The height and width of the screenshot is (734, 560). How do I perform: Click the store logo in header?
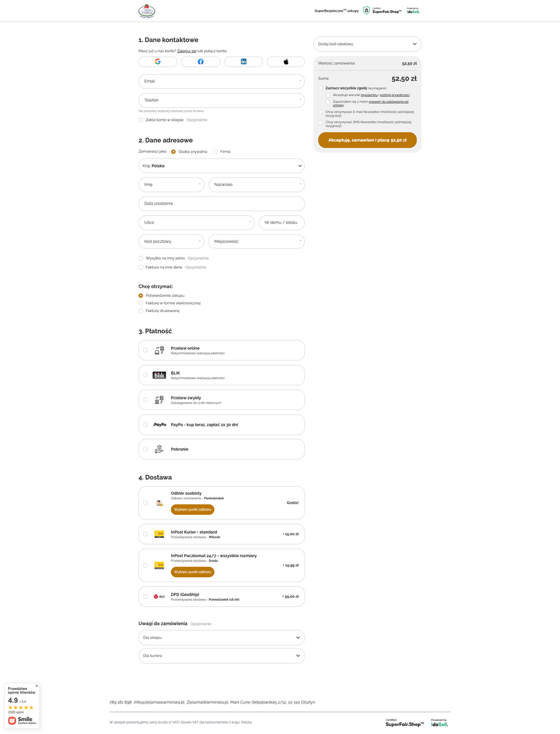click(147, 11)
